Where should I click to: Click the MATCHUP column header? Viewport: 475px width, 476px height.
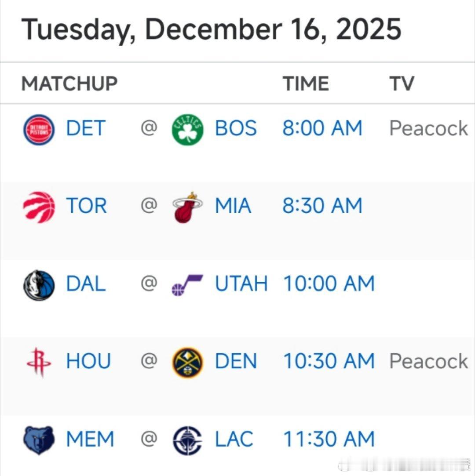click(x=69, y=84)
